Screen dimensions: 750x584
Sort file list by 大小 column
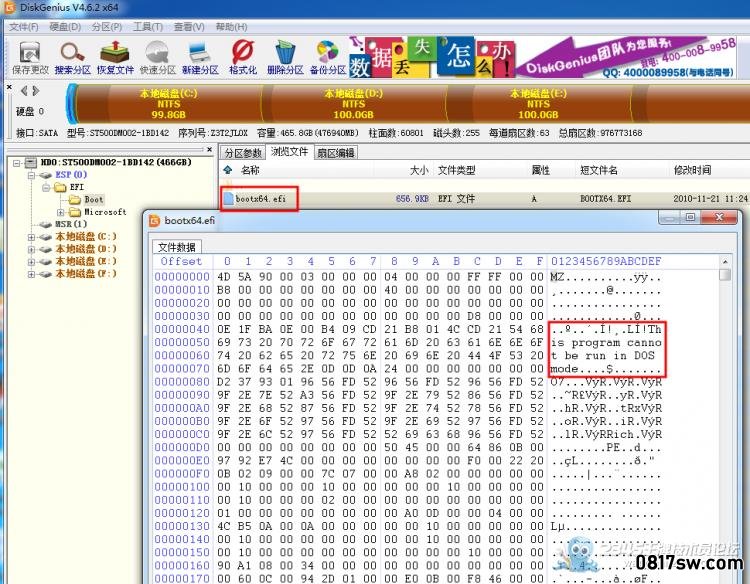419,170
